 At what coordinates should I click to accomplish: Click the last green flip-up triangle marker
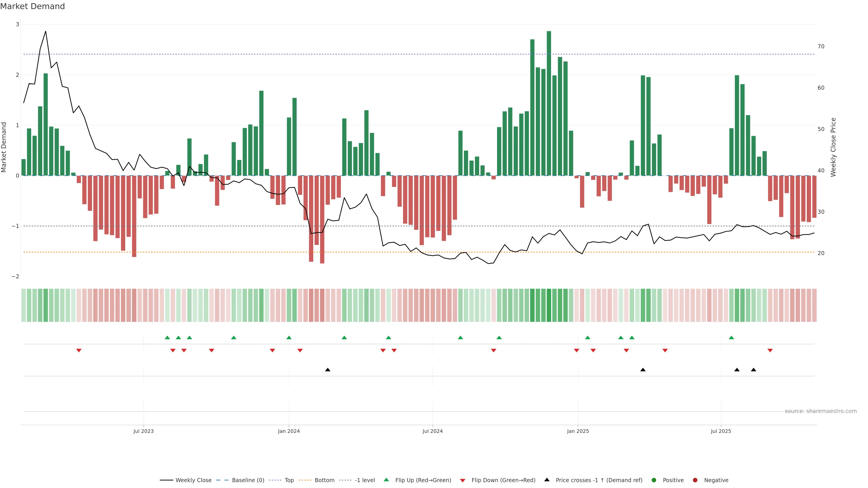[x=731, y=338]
